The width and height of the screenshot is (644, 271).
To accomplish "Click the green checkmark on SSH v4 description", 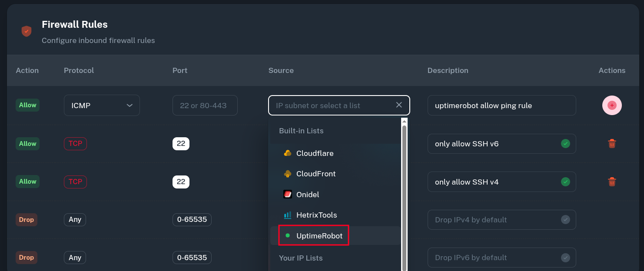I will pos(565,182).
